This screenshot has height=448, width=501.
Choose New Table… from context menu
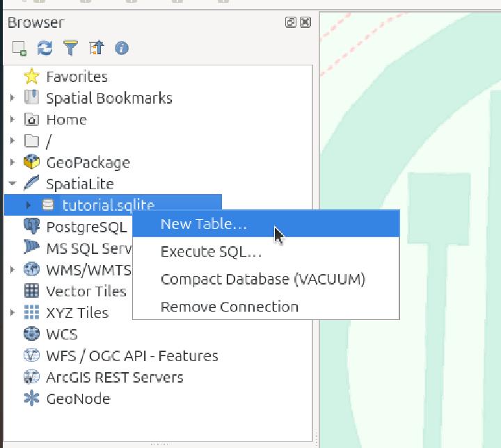click(203, 224)
